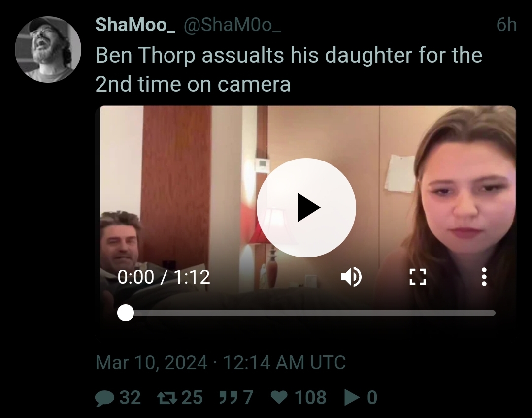This screenshot has width=532, height=418.
Task: Visit the @ShaM0o_ handle link
Action: click(233, 25)
